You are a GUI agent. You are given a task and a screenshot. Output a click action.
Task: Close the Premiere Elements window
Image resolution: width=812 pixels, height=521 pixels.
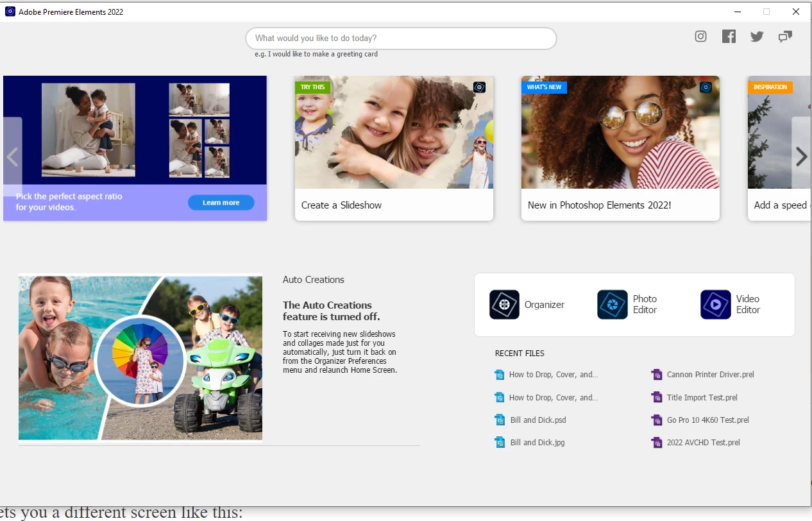796,12
